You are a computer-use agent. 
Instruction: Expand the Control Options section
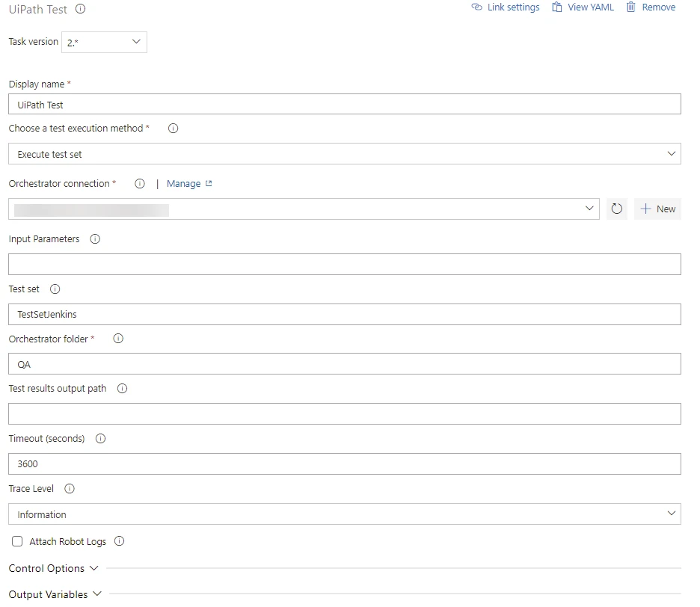pyautogui.click(x=54, y=569)
